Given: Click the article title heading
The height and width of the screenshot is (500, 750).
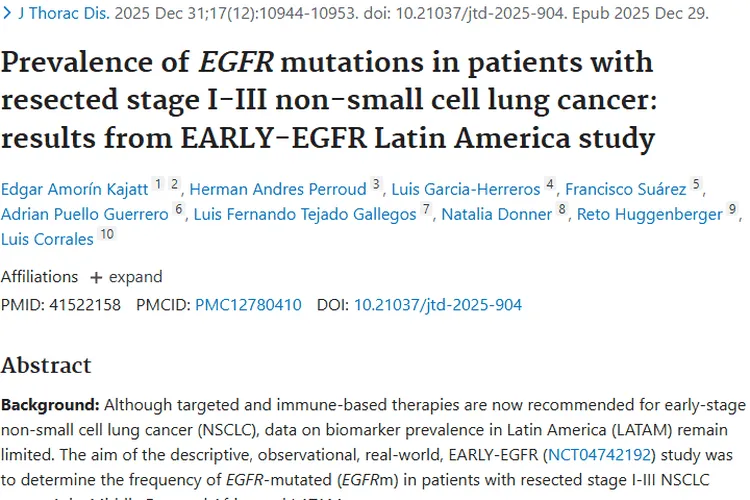Looking at the screenshot, I should pos(328,100).
